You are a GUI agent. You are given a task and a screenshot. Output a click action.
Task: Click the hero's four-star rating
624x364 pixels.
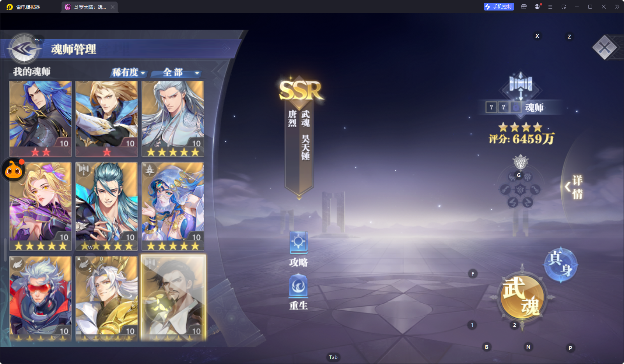[x=520, y=127]
